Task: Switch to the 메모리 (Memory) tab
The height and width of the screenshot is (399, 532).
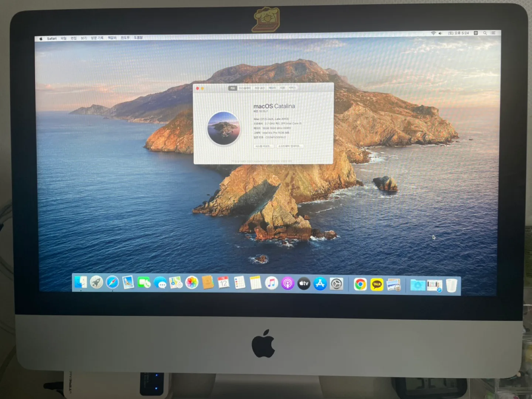Action: (272, 88)
